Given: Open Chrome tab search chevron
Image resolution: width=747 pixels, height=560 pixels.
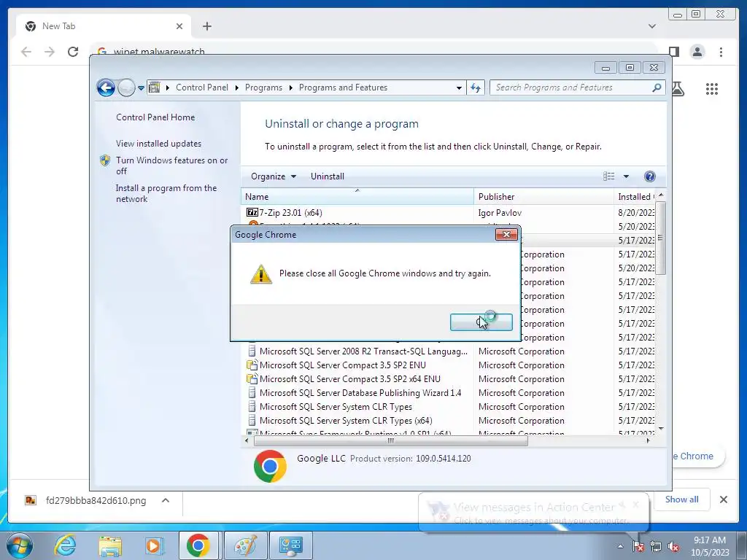Looking at the screenshot, I should click(652, 26).
